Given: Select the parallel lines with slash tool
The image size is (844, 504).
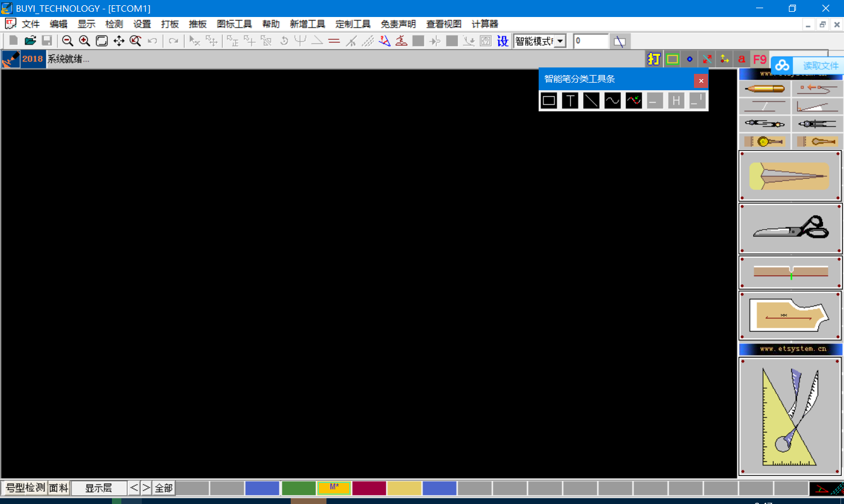Looking at the screenshot, I should [764, 106].
